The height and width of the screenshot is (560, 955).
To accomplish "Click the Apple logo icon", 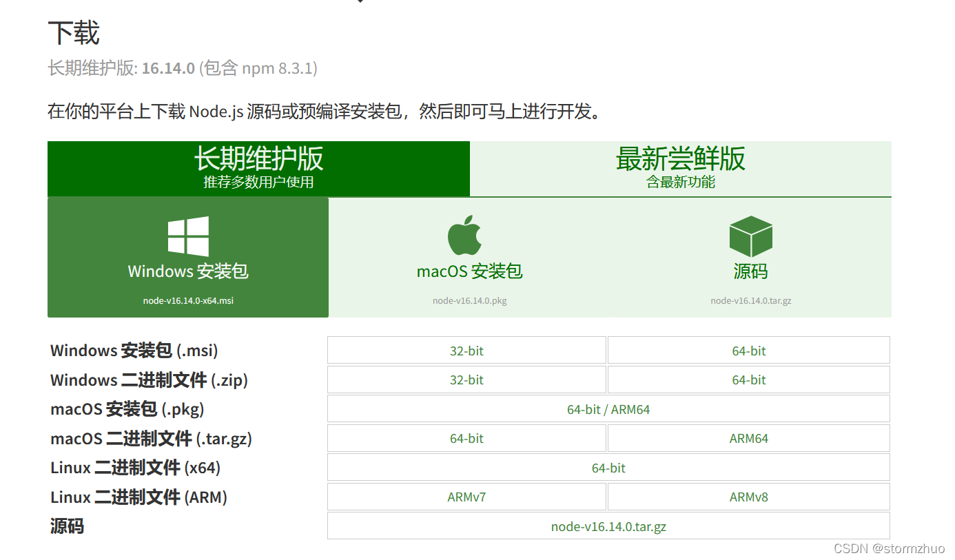I will pyautogui.click(x=464, y=236).
